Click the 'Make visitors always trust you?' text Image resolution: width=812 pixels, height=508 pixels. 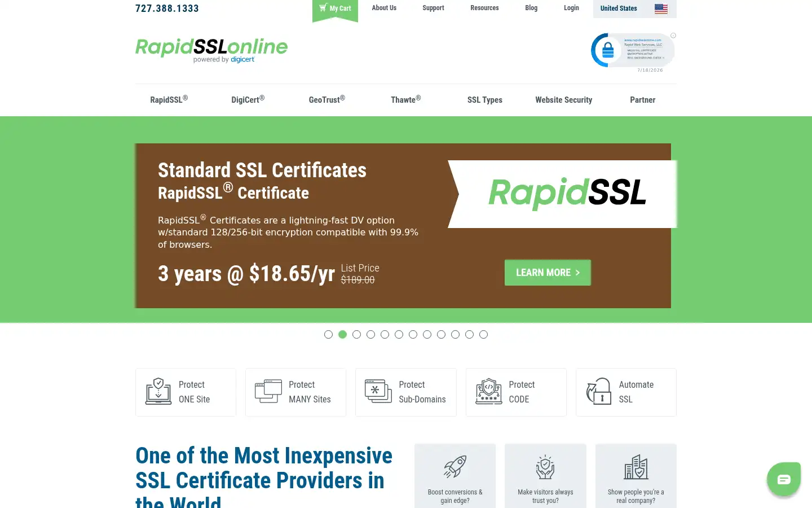tap(545, 496)
